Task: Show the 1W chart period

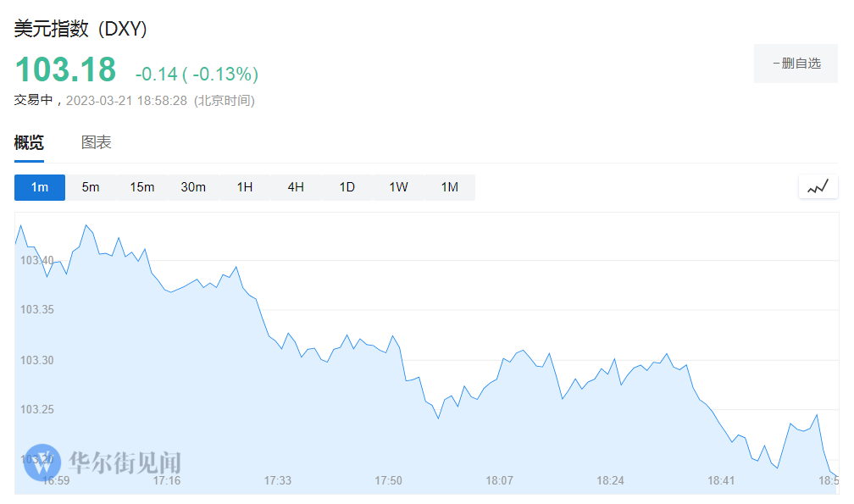Action: (x=398, y=187)
